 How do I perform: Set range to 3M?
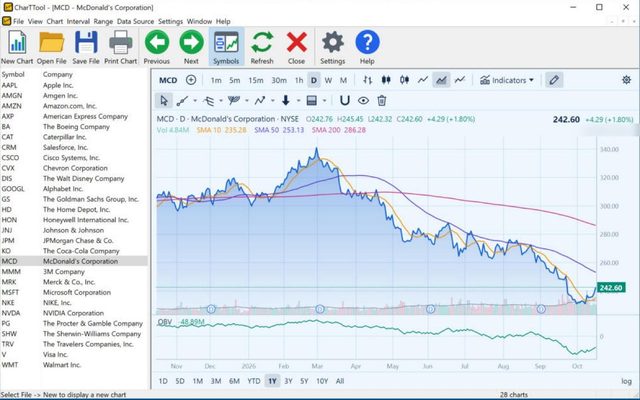(x=216, y=381)
